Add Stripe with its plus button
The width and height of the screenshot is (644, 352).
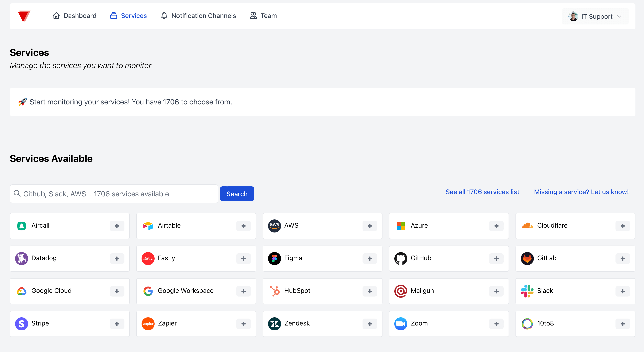(x=117, y=324)
